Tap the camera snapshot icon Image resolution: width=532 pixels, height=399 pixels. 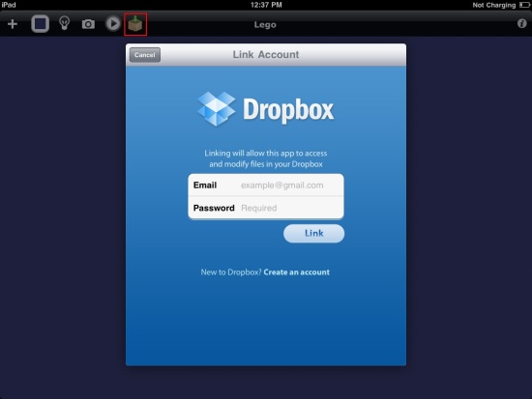(88, 24)
